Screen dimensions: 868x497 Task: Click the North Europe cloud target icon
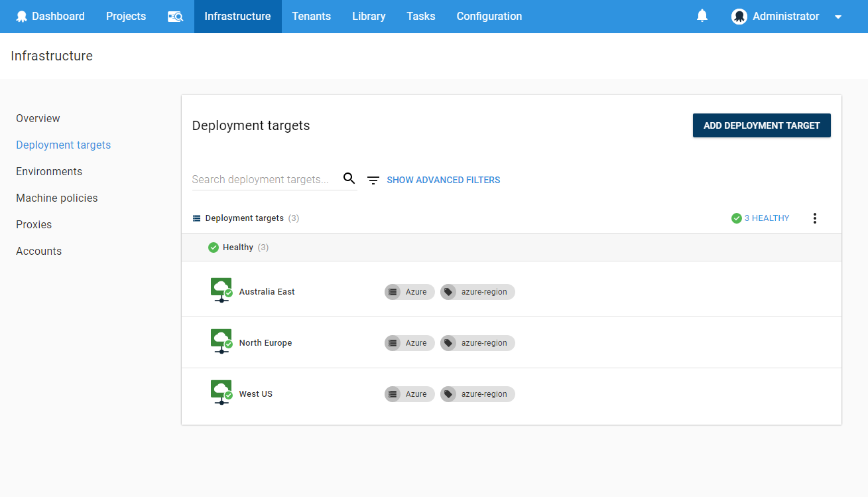221,342
